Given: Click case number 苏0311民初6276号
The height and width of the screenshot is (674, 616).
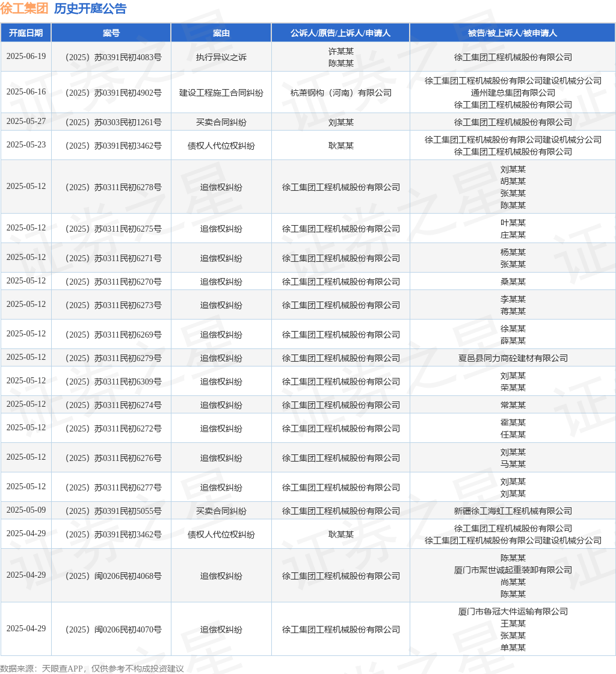Looking at the screenshot, I should point(114,458).
